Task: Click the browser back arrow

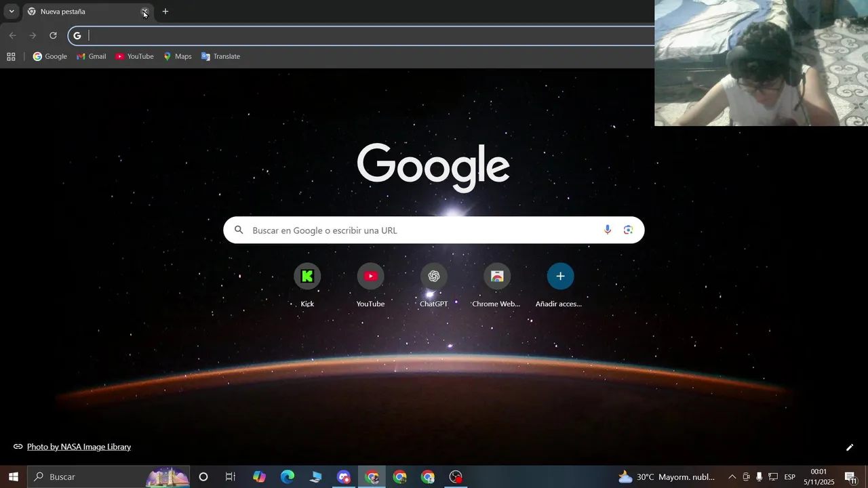Action: point(12,35)
